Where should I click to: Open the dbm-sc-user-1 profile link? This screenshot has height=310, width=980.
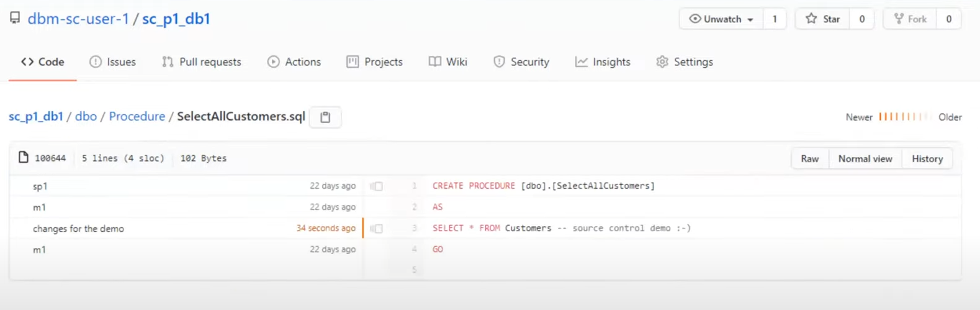(78, 19)
